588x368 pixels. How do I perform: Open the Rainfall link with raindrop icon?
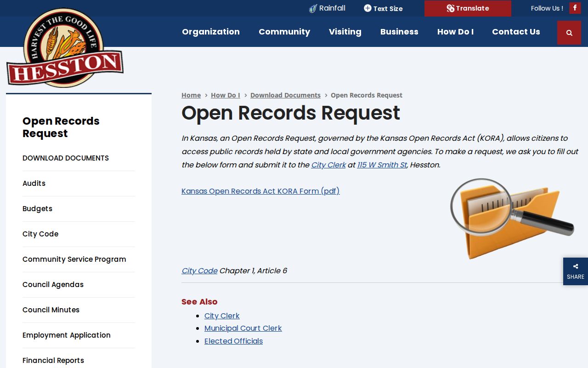327,8
